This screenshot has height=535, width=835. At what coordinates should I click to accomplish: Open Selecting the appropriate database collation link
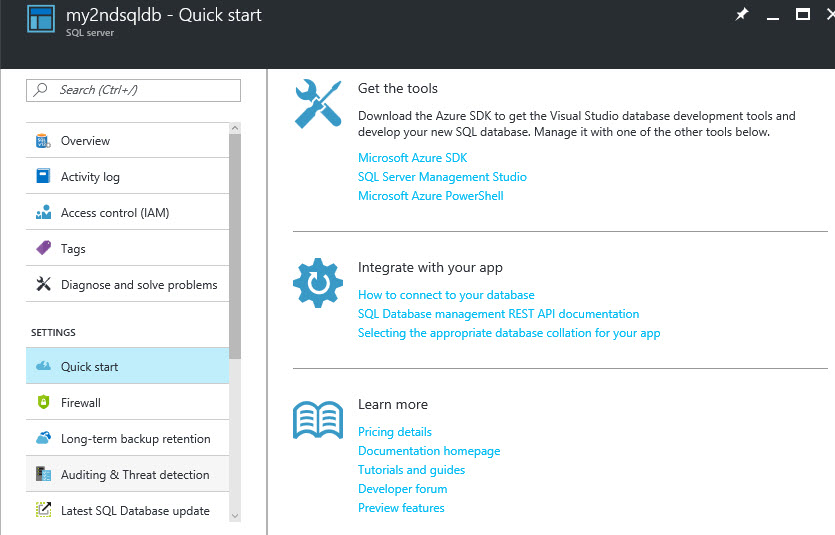509,333
